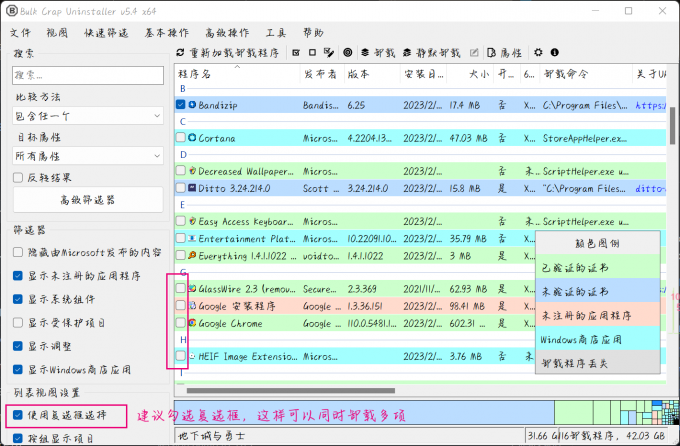680x446 pixels.
Task: Enable 显示受保护项目 checkbox
Action: 18,322
